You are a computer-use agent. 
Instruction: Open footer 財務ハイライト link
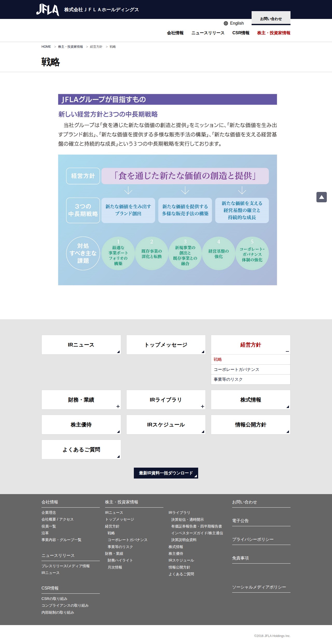(x=120, y=560)
